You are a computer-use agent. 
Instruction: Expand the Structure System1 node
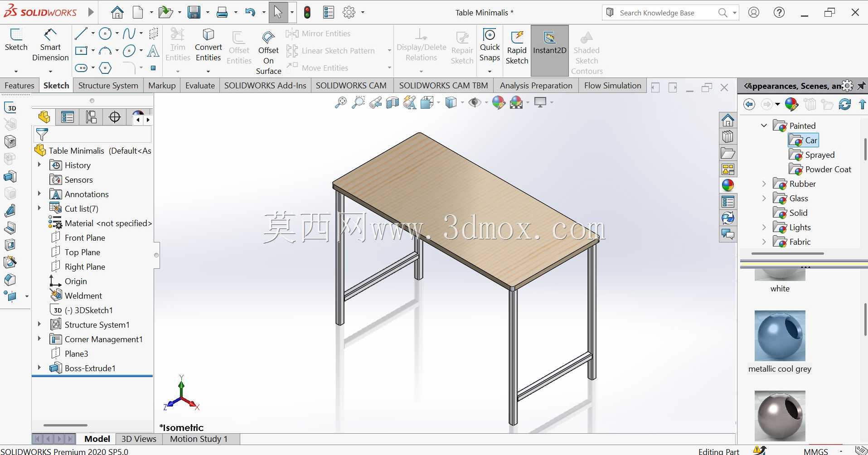coord(39,324)
